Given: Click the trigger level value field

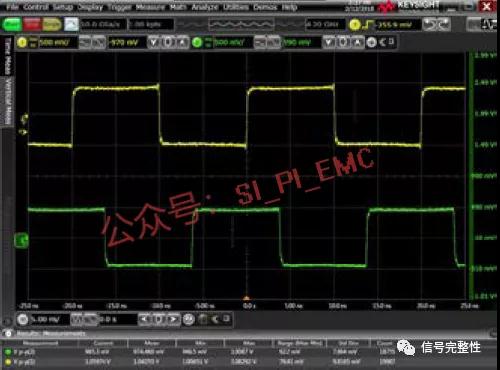Looking at the screenshot, I should (x=397, y=25).
